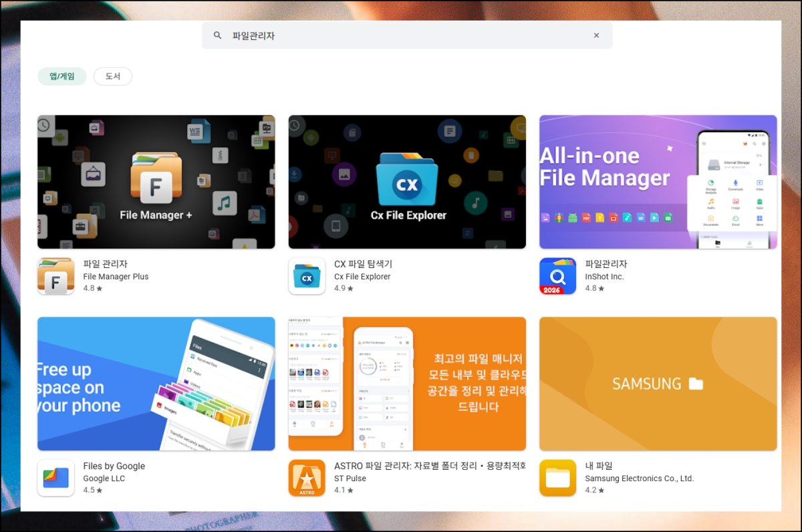Click the search magnifier icon
The image size is (802, 532).
[217, 35]
